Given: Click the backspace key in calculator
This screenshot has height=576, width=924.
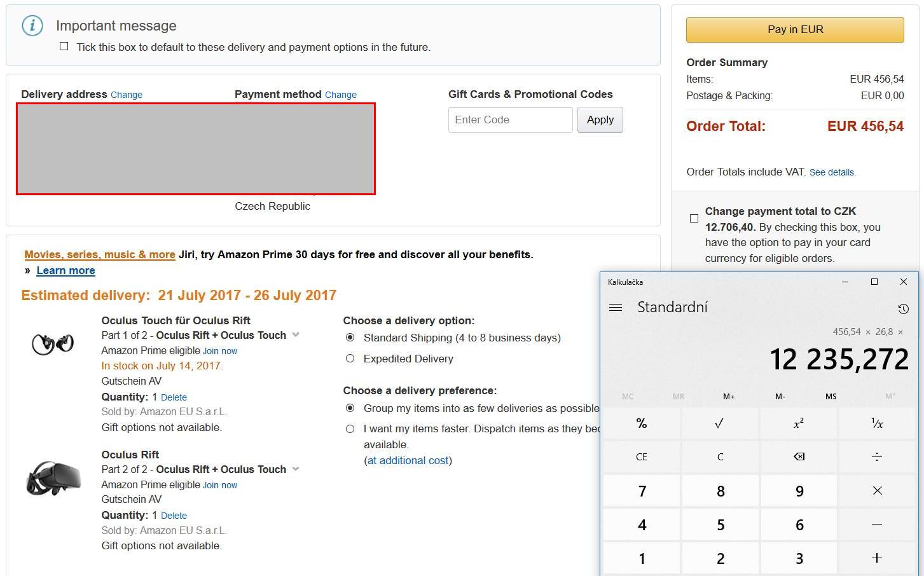Looking at the screenshot, I should pos(799,456).
